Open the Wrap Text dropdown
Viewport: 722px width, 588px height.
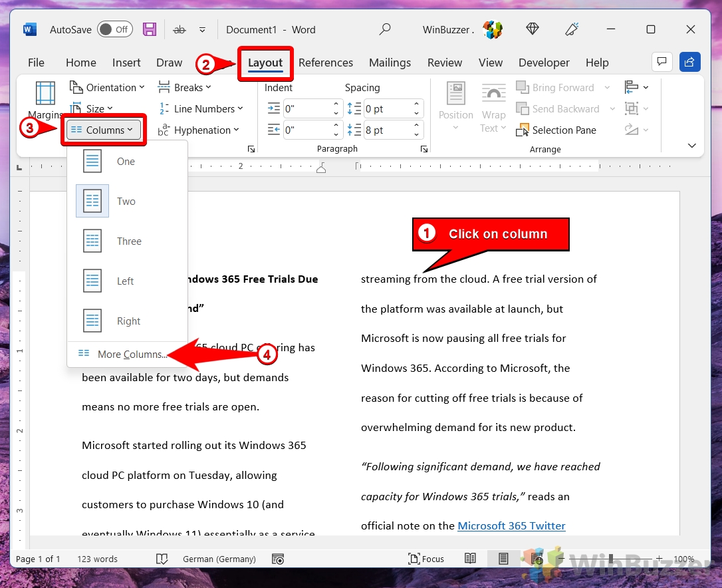pos(493,108)
